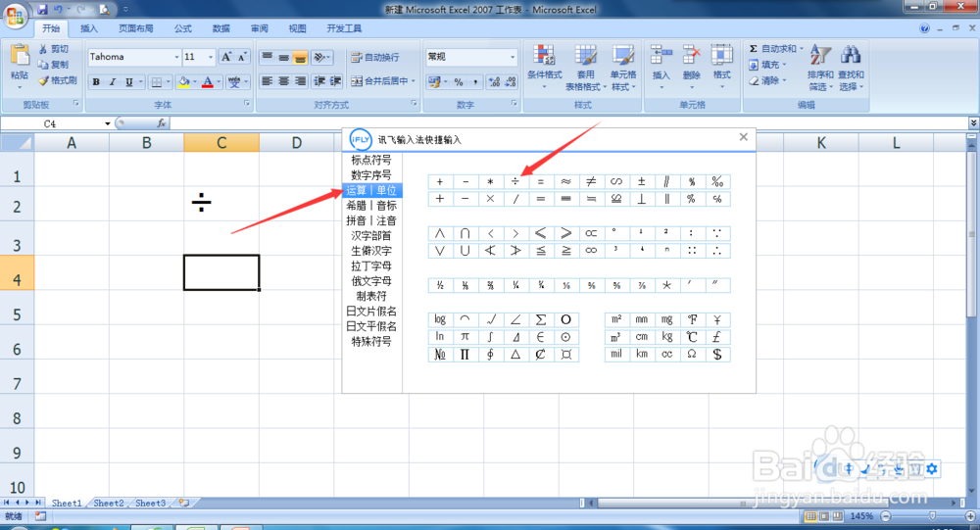Open Format as Table (套用表格格式)

pyautogui.click(x=586, y=67)
